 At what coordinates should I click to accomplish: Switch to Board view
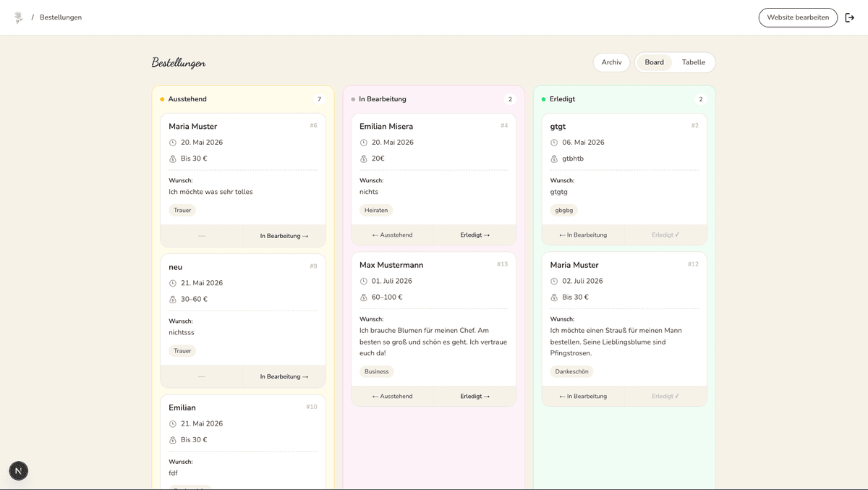click(x=655, y=62)
